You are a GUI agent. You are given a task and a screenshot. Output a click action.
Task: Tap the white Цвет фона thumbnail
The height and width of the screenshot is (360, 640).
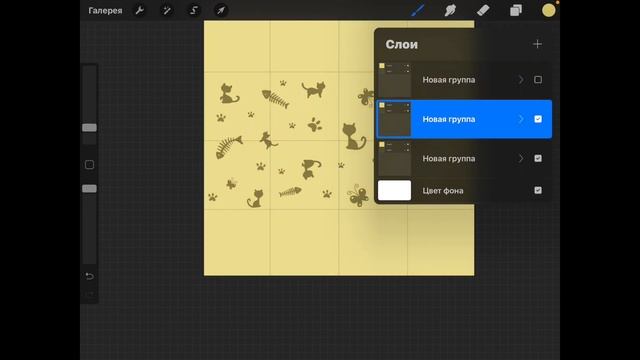tap(394, 190)
